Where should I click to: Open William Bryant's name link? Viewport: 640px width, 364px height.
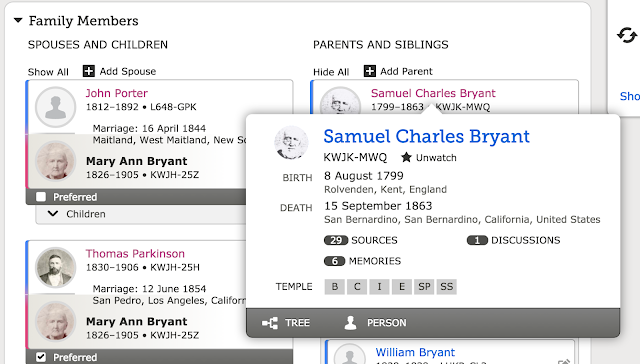tap(415, 352)
